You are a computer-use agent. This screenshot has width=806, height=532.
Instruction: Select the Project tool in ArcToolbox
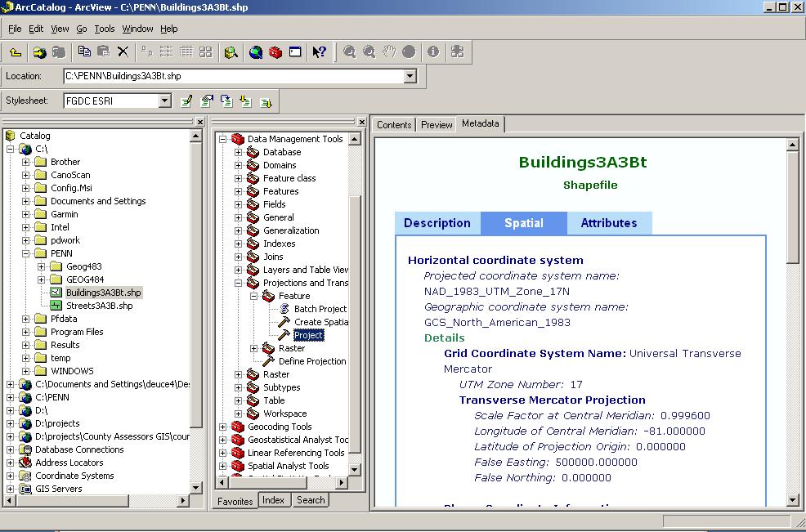tap(308, 335)
